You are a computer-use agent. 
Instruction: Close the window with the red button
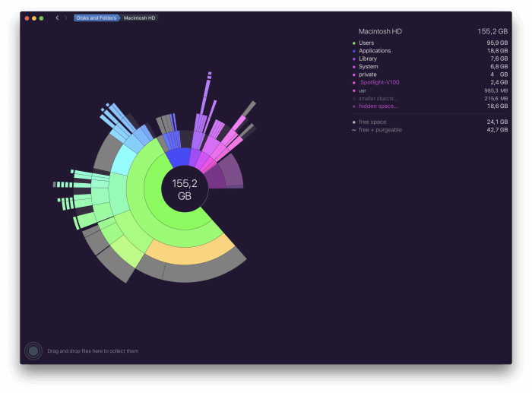point(27,18)
